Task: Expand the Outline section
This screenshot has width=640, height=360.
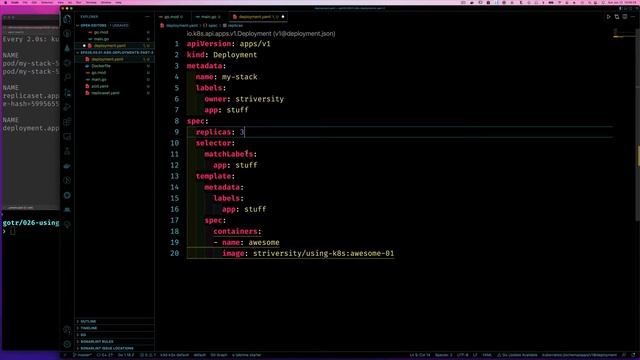Action: tap(115, 321)
